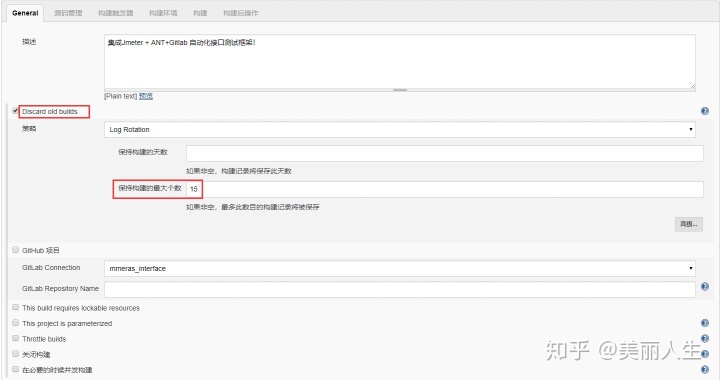Tick the 关闭构建 checkbox
This screenshot has height=380, width=720.
pyautogui.click(x=15, y=353)
